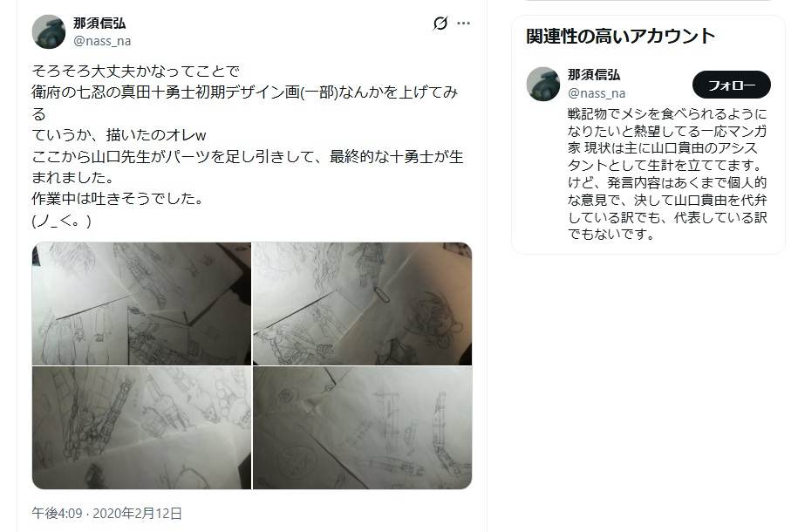Follow 那須信弘 with the フォロー button

click(732, 85)
